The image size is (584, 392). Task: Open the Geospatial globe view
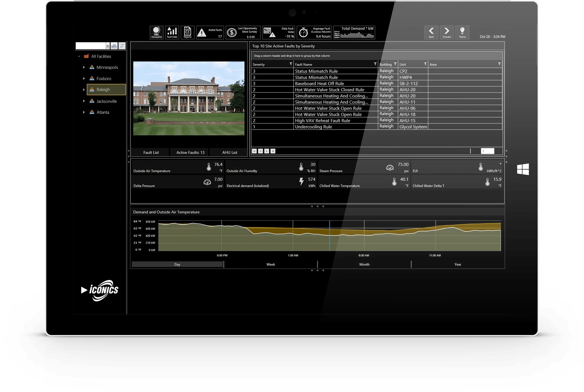click(x=156, y=32)
